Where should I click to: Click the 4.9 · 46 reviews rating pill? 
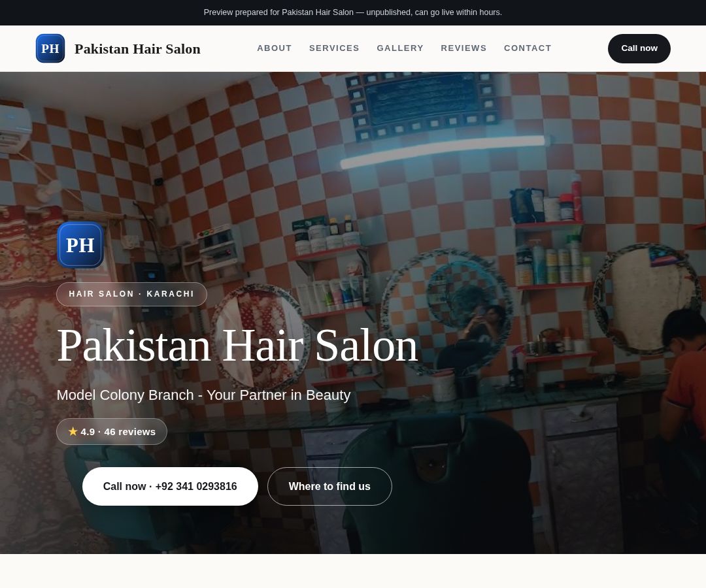tap(112, 432)
